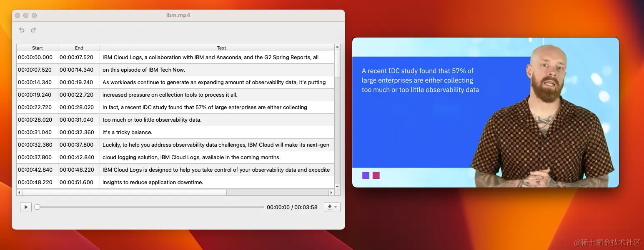Select end time 00:00:22.720 cell
644x250 pixels.
[x=79, y=95]
